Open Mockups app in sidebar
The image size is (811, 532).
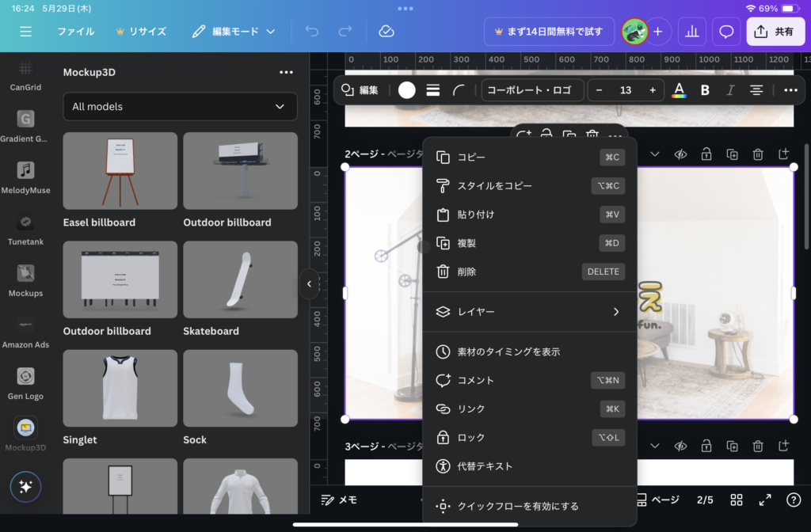[x=25, y=280]
